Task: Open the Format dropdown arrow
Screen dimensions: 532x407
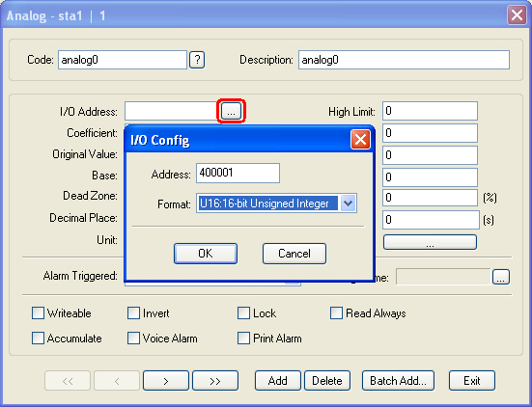Action: (x=348, y=203)
